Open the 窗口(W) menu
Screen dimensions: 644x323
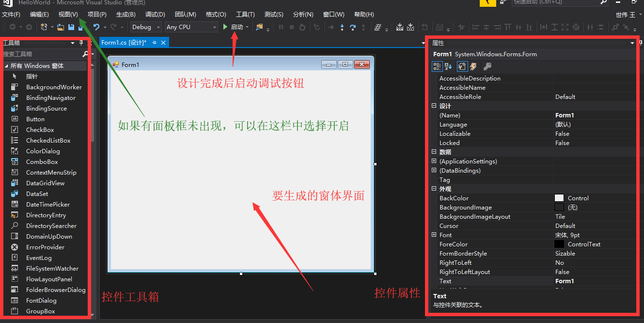(x=334, y=15)
